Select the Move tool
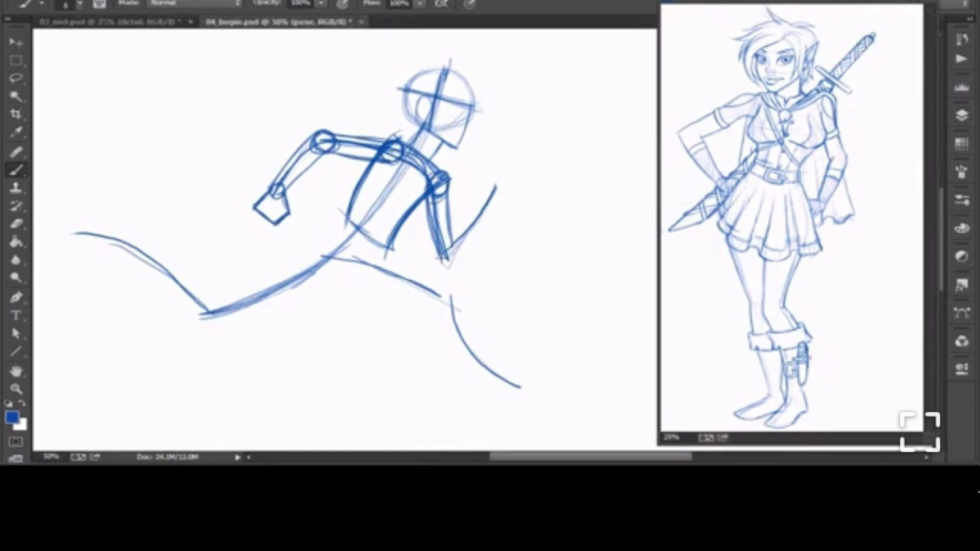The height and width of the screenshot is (551, 980). pyautogui.click(x=16, y=42)
